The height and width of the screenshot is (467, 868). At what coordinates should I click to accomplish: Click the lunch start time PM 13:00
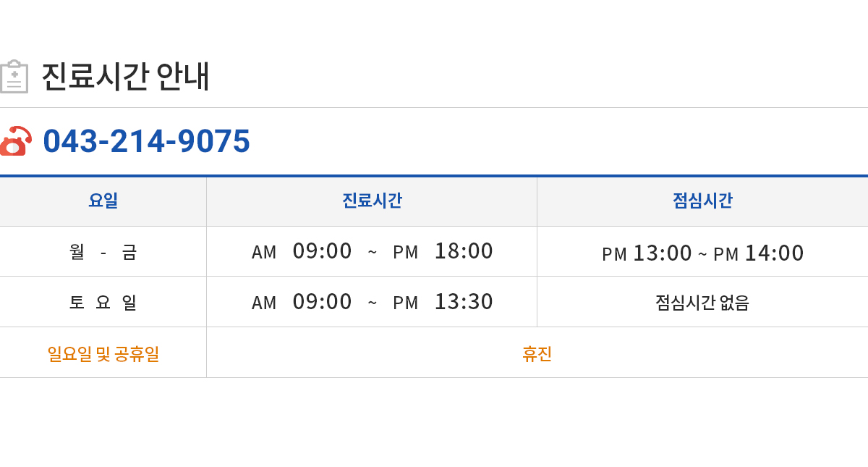(x=647, y=253)
